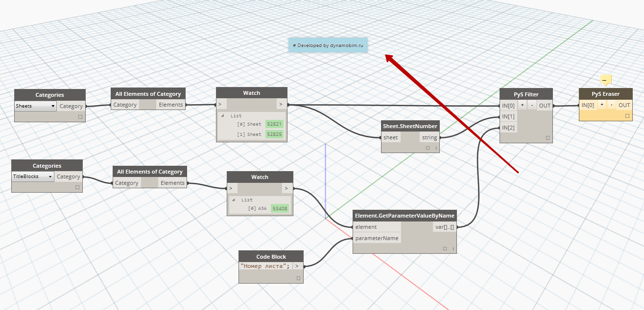
Task: Click the Sheet.SheetNumber node title
Action: click(410, 126)
